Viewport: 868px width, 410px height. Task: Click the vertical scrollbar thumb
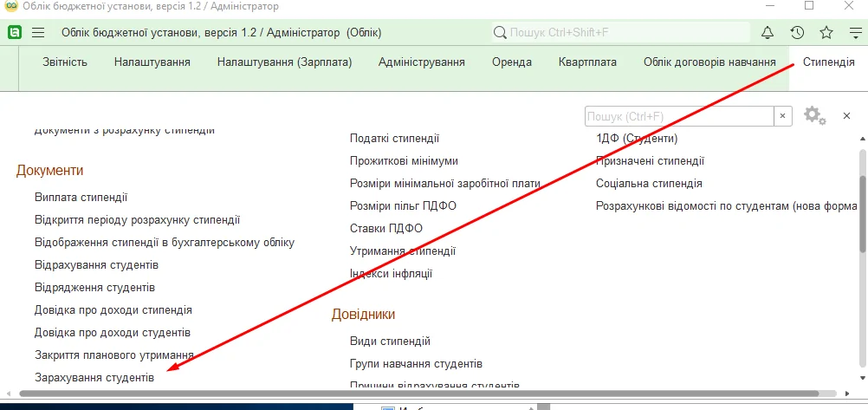coord(862,215)
